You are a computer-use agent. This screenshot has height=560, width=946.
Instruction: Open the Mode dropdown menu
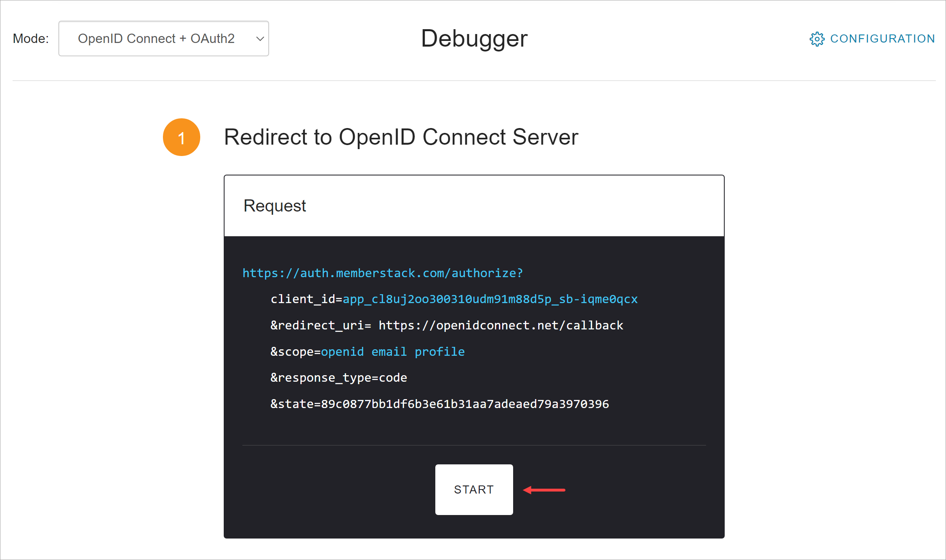164,38
